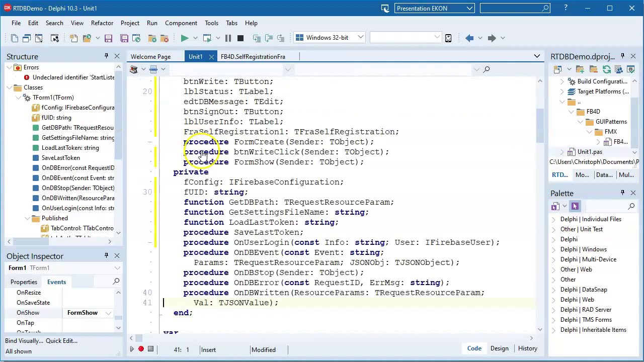Screen dimensions: 644x362
Task: Pin the Structure panel
Action: (x=106, y=56)
